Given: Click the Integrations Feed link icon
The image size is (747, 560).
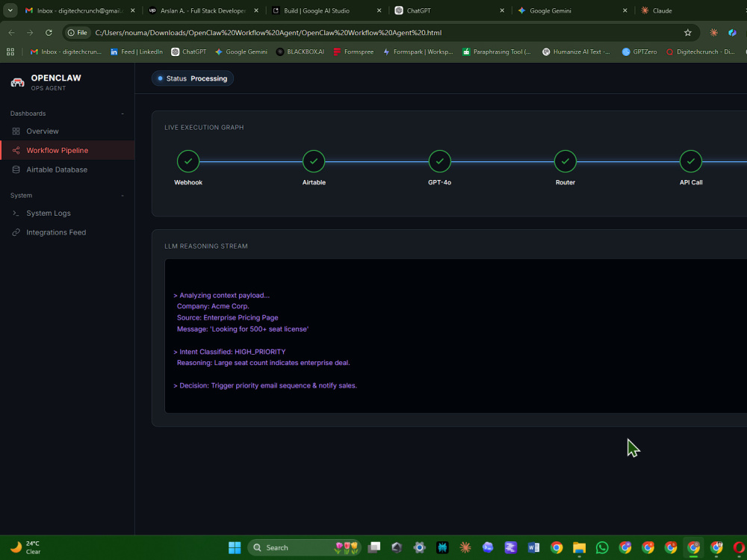Looking at the screenshot, I should click(16, 232).
